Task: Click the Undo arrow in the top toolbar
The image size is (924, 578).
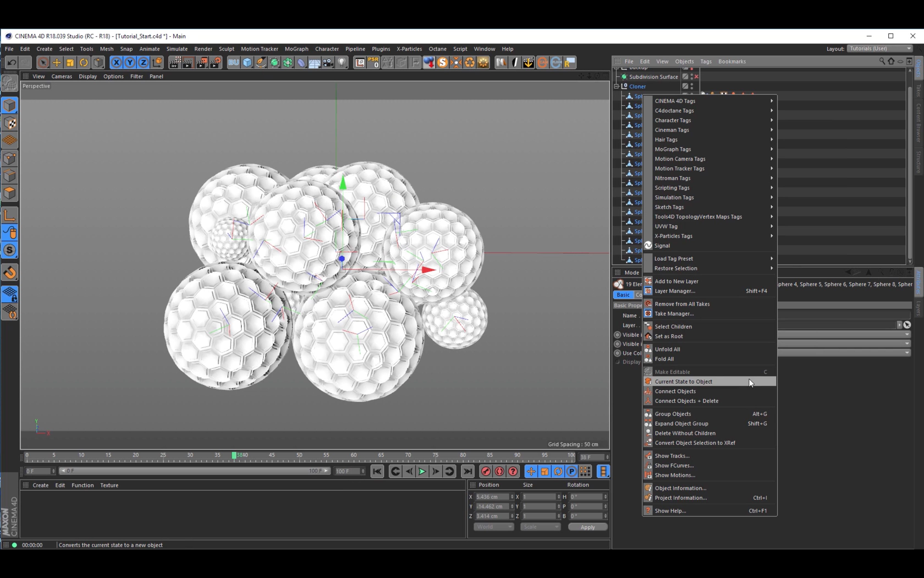Action: tap(12, 62)
